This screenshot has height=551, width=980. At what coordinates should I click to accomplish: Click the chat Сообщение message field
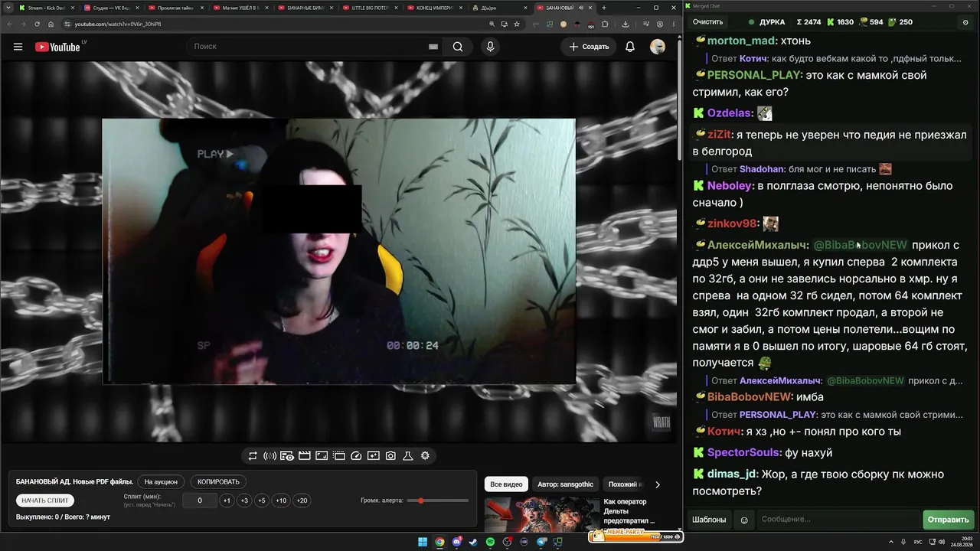[x=838, y=520]
